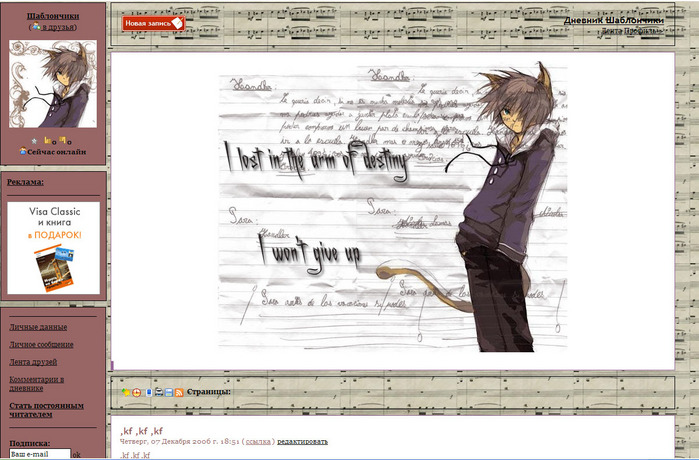Click редактировать to edit the post
The width and height of the screenshot is (699, 460).
click(x=302, y=442)
